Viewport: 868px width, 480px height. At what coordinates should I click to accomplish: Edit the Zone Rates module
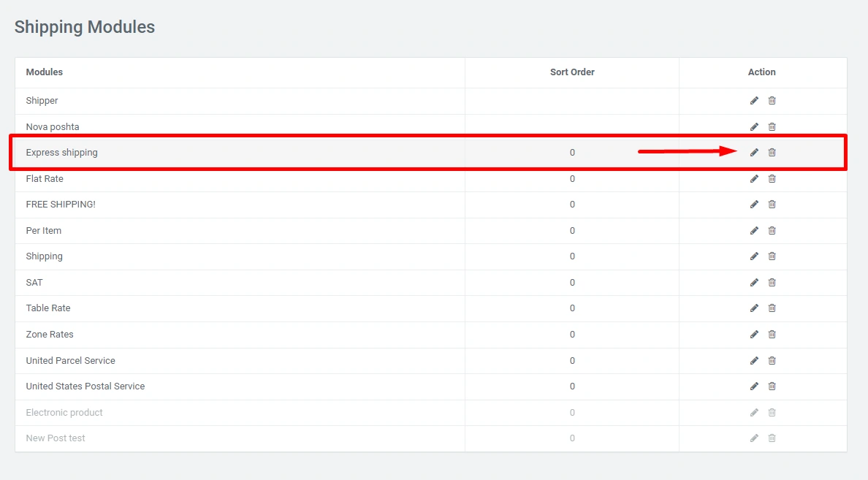pos(754,335)
